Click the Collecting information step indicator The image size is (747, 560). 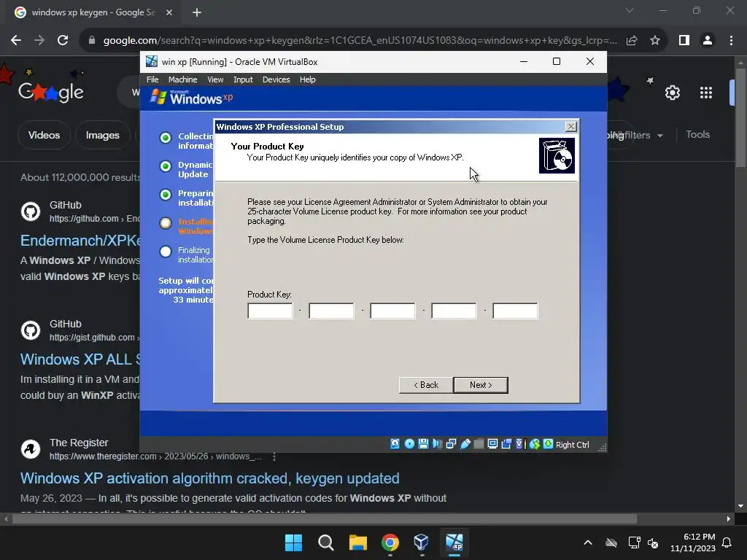point(166,138)
